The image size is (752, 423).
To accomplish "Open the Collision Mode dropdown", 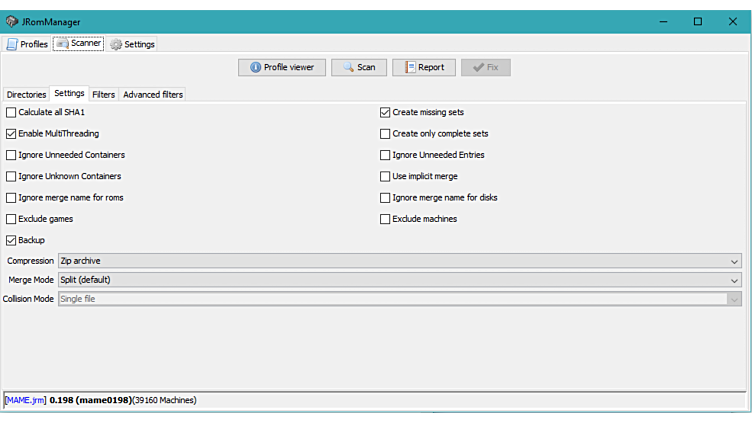I will (399, 299).
